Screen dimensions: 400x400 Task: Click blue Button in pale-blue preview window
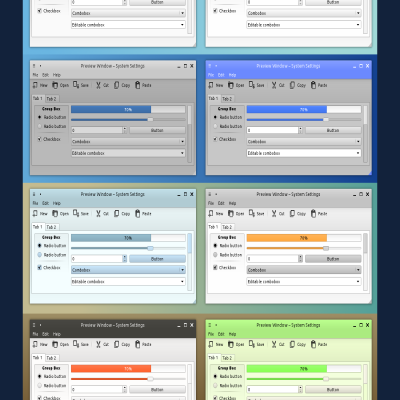point(157,259)
